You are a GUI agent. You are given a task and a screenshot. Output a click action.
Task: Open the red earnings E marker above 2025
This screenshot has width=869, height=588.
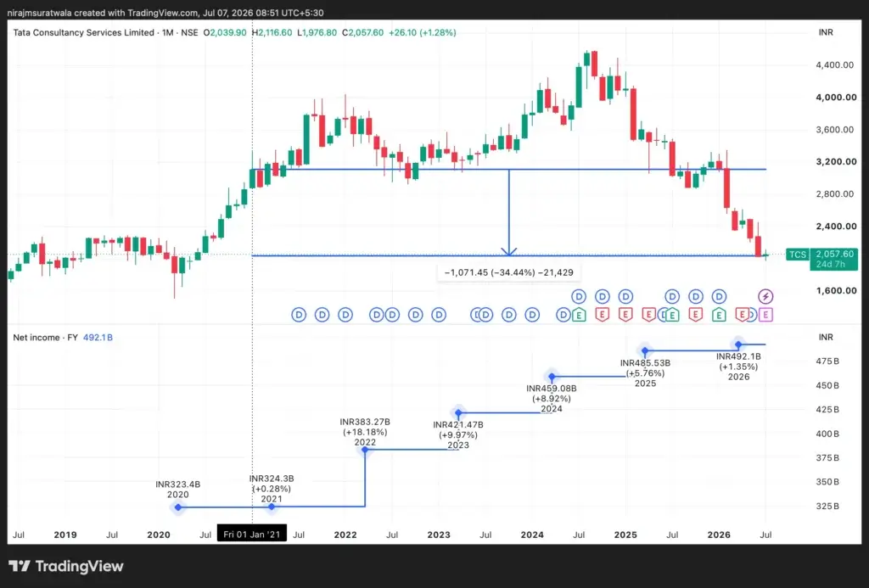(x=625, y=315)
